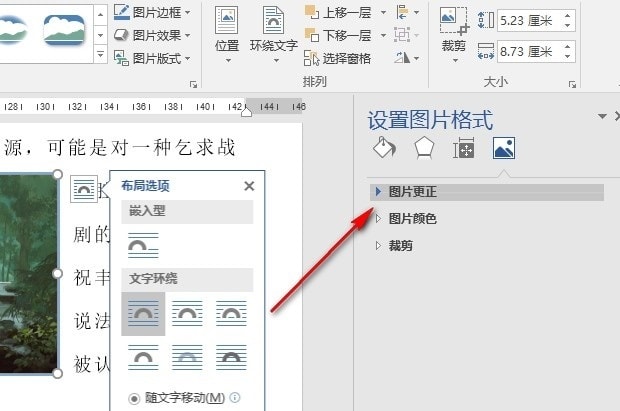
Task: Open the 裁剪 dropdown arrow
Action: (455, 60)
